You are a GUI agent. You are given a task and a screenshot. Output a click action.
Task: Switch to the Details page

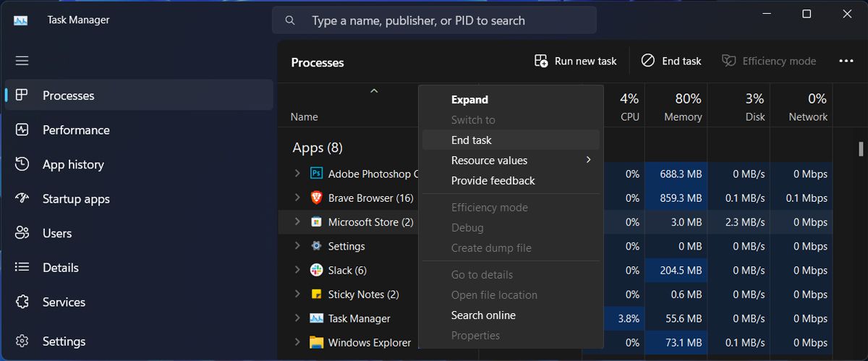point(139,268)
